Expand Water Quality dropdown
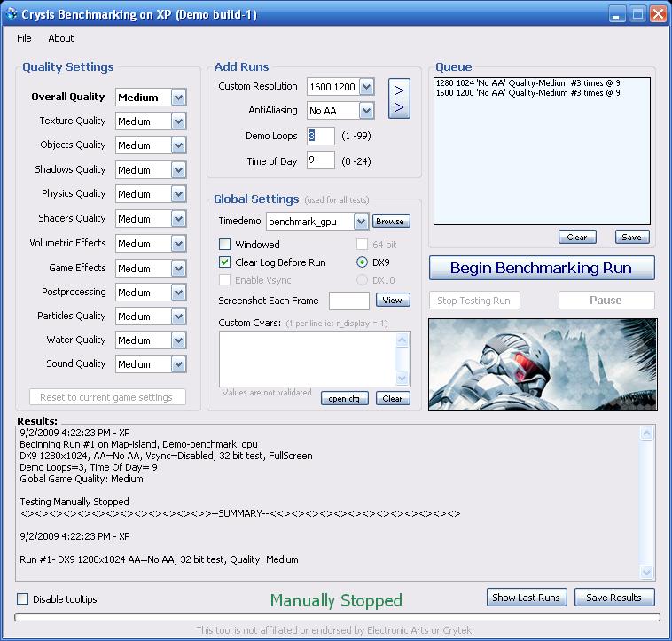 [x=179, y=340]
